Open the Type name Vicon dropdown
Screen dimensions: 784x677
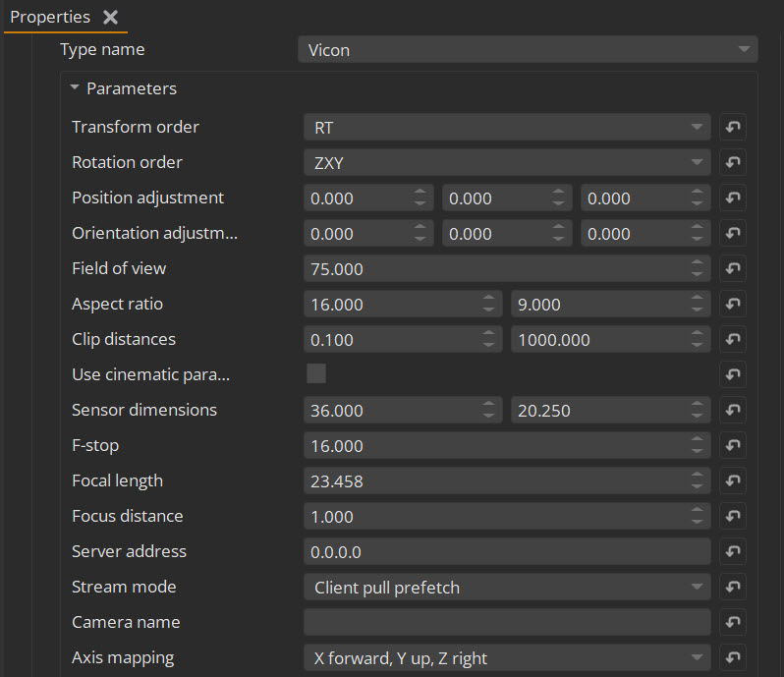[527, 49]
